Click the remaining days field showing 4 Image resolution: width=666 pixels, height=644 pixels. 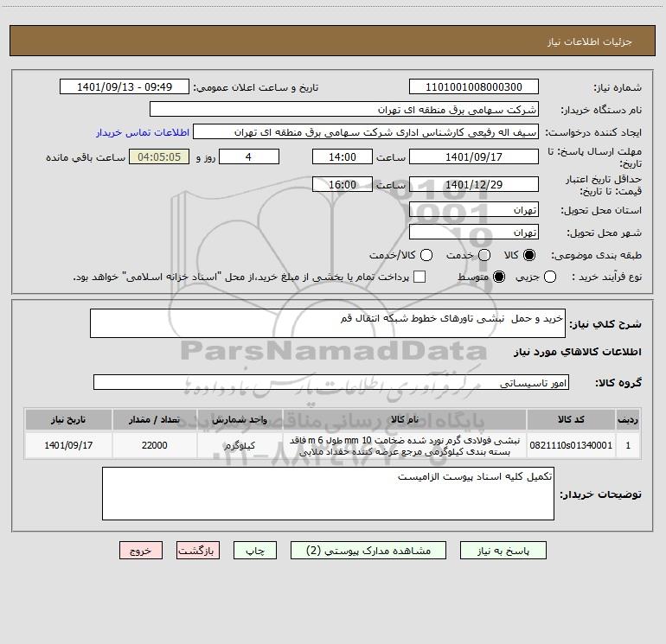[x=249, y=157]
